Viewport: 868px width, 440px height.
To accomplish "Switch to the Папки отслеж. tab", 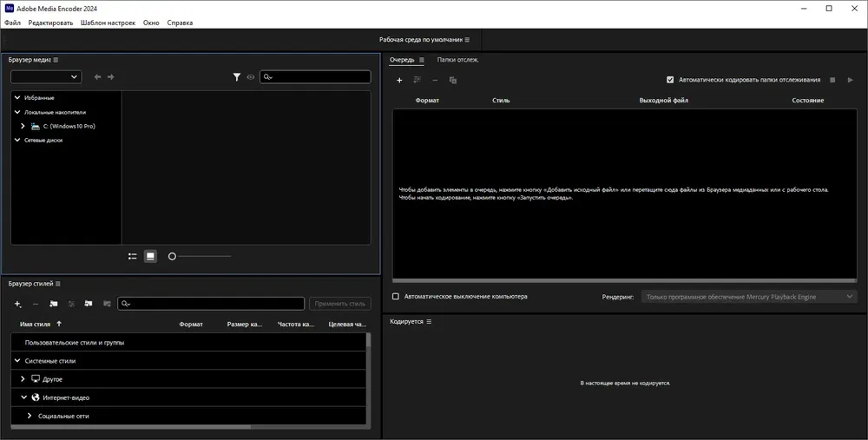I will click(457, 60).
